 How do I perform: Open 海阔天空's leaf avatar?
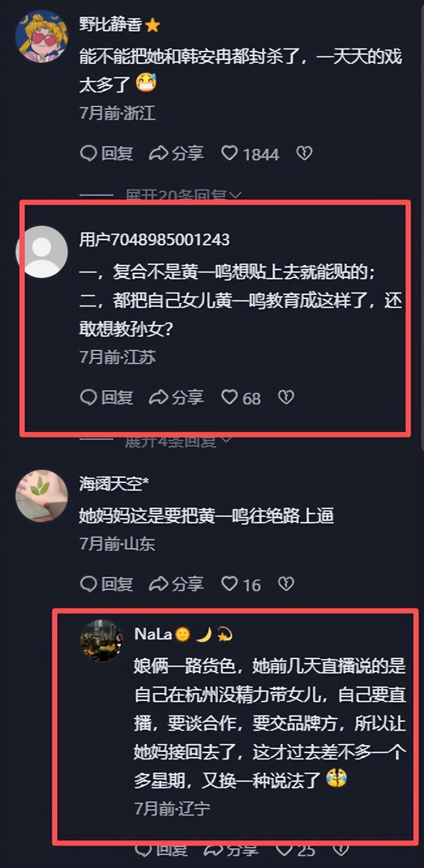[x=41, y=496]
